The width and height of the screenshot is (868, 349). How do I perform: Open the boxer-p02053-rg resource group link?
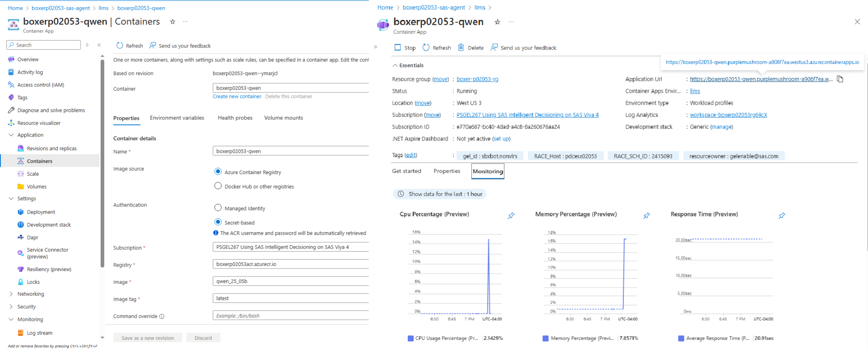point(477,79)
